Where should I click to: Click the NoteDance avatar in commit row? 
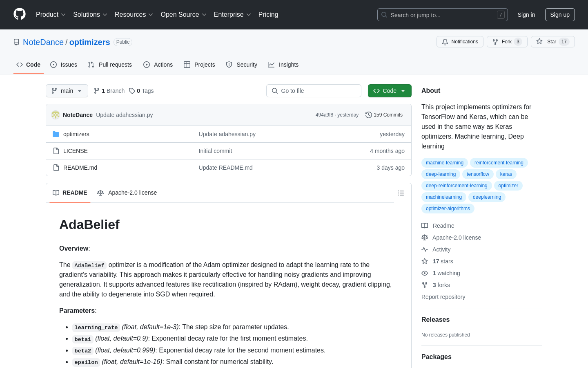[56, 115]
